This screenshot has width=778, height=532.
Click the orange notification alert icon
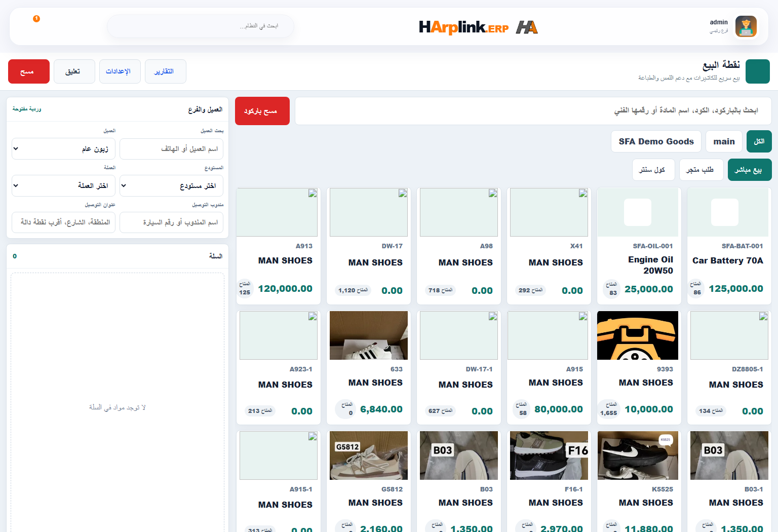pos(36,19)
